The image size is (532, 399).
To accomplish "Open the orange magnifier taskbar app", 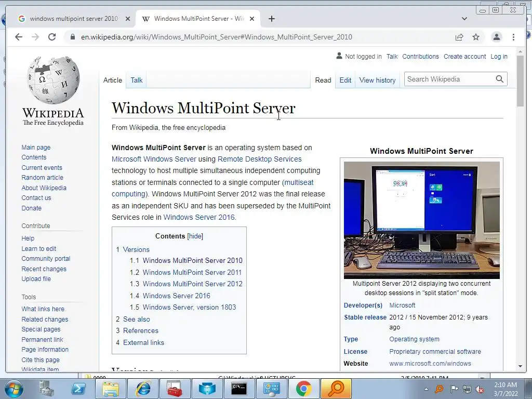I will (336, 389).
